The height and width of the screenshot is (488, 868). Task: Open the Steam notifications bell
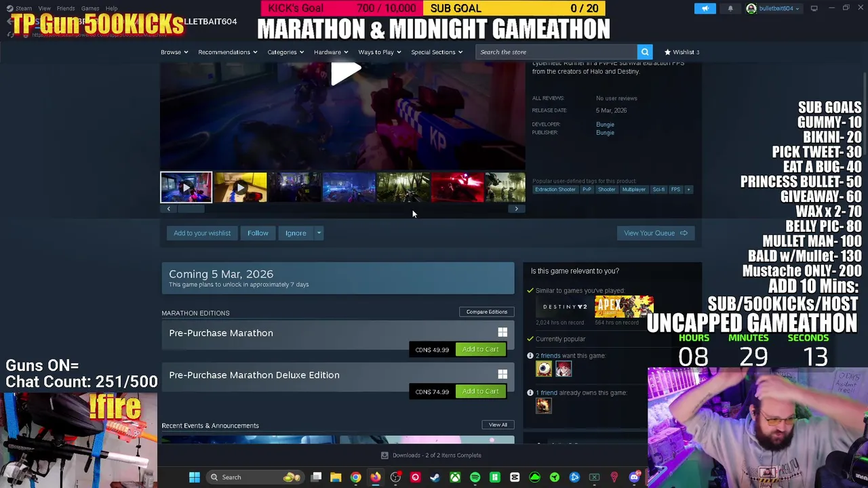[x=730, y=8]
